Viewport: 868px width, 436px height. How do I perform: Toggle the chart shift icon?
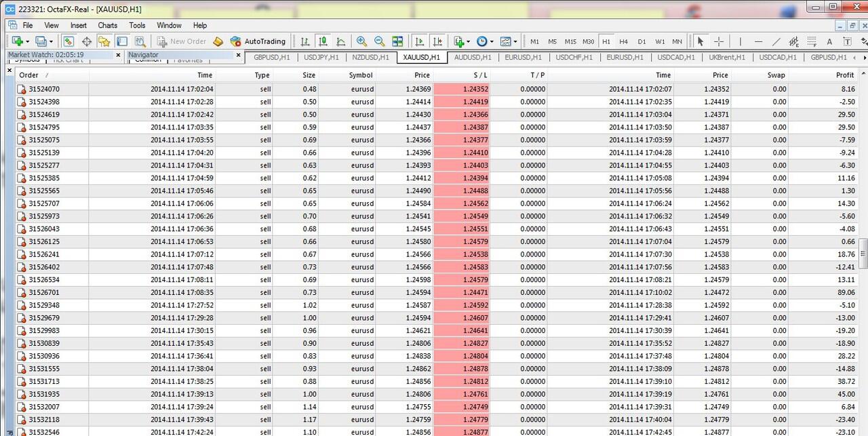coord(437,41)
